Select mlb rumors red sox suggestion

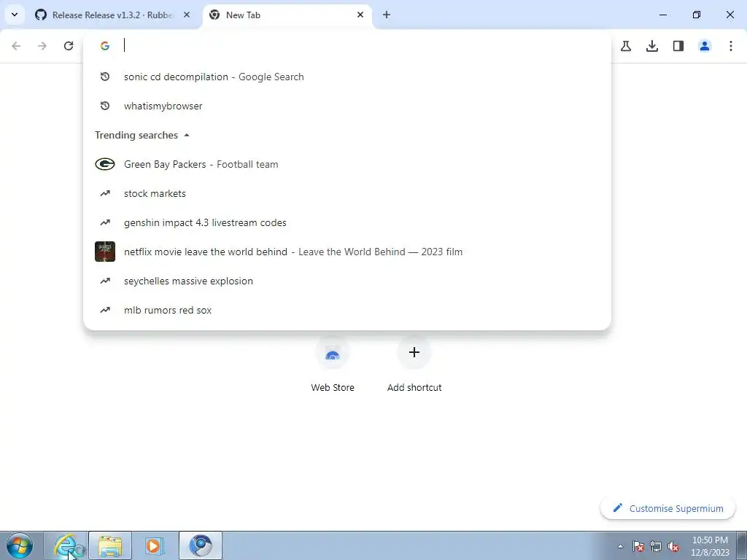tap(347, 310)
